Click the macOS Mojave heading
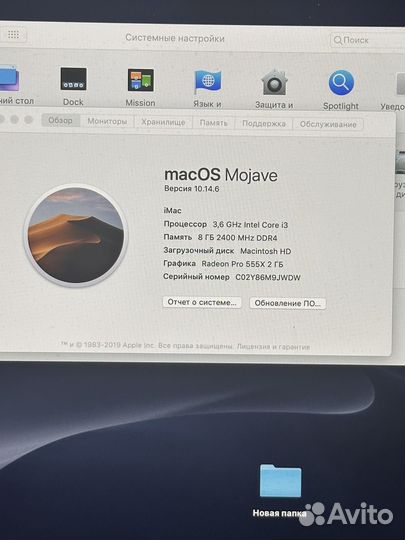Viewport: 405px width, 540px height. click(x=221, y=175)
